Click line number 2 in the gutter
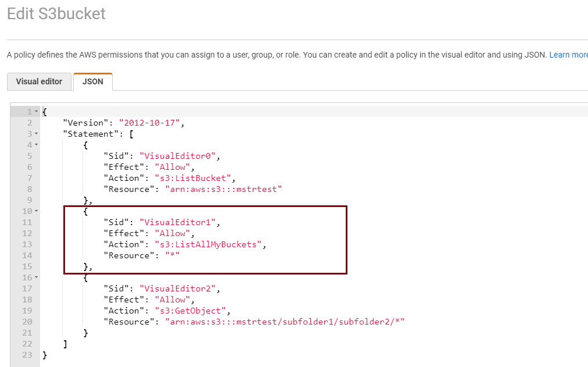 (x=29, y=123)
